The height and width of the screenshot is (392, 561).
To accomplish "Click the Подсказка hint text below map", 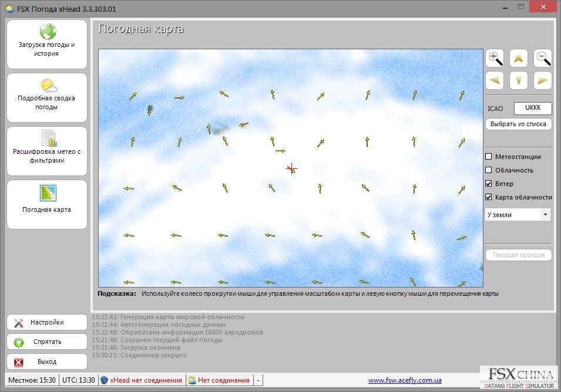I will click(x=298, y=293).
